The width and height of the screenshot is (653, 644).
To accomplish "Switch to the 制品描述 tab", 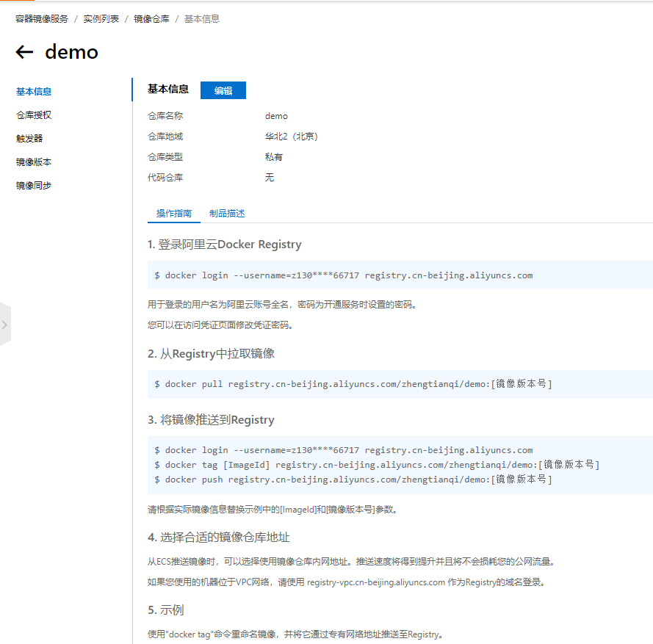I will 228,213.
